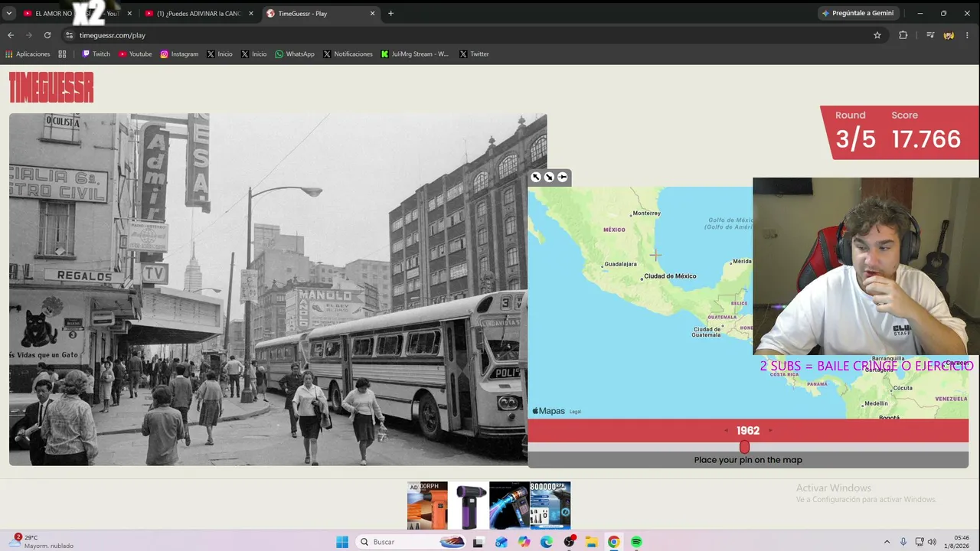Click the taskbar Buscar search box
The image size is (980, 551).
(412, 542)
